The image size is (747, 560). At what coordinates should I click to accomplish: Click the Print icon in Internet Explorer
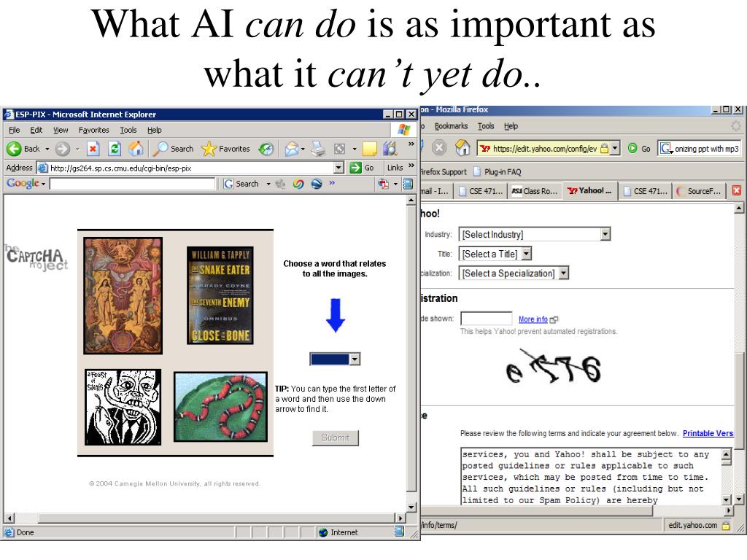318,149
